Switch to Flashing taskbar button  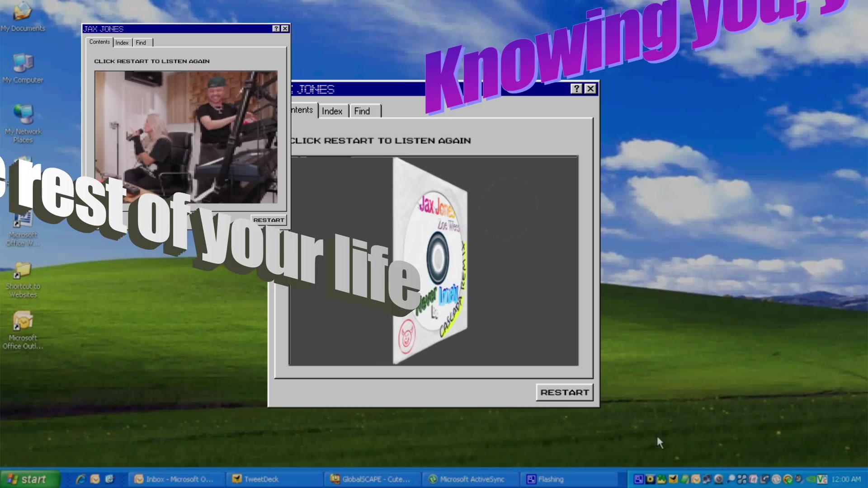click(x=569, y=479)
